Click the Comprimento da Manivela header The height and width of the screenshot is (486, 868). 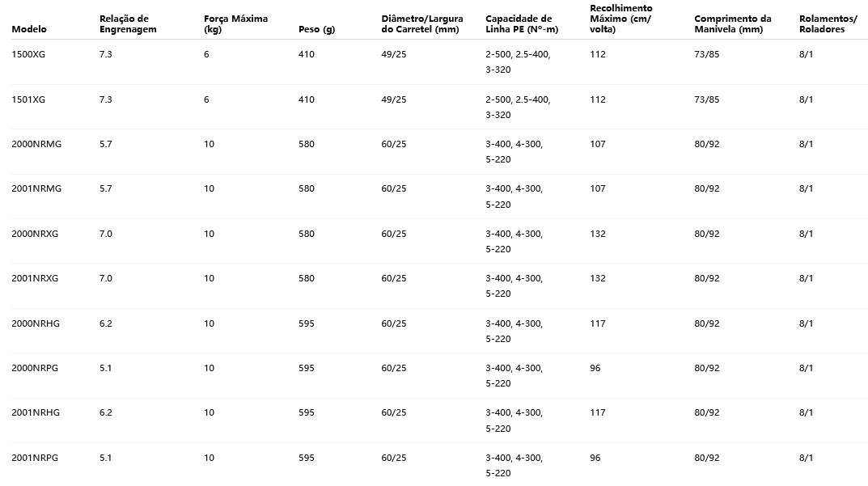(x=733, y=23)
